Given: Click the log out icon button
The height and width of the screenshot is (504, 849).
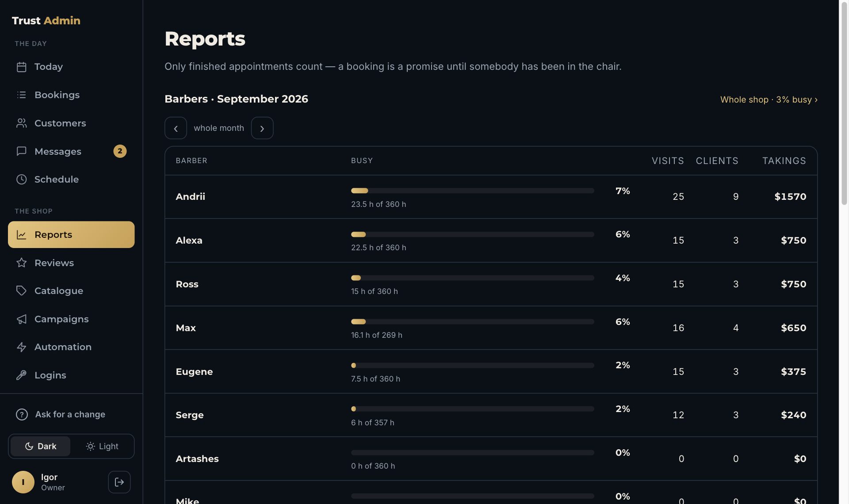Looking at the screenshot, I should pyautogui.click(x=119, y=482).
